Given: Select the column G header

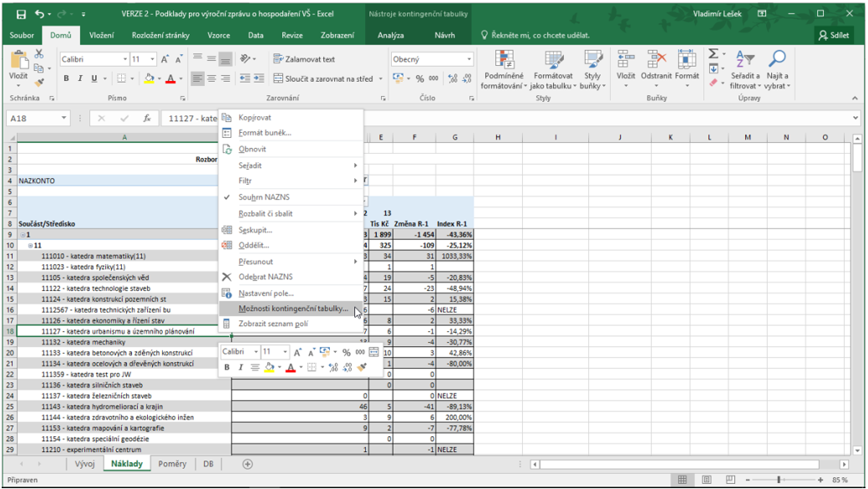Looking at the screenshot, I should (454, 137).
